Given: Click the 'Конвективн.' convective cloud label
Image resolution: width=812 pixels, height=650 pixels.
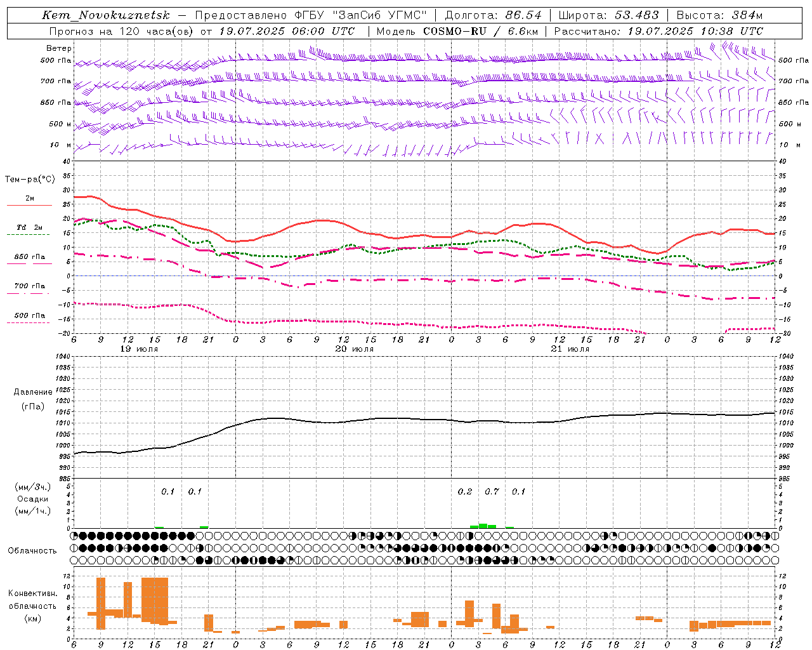Looking at the screenshot, I should click(32, 594).
